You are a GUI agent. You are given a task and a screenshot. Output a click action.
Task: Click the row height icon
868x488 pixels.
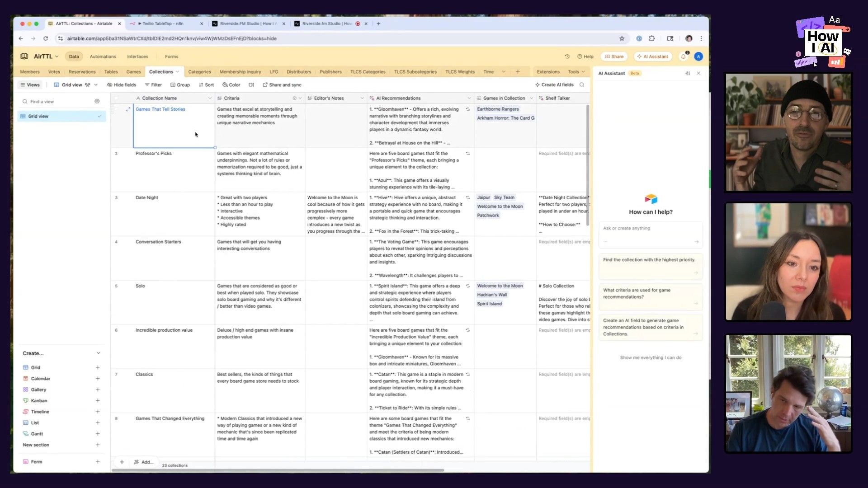tap(251, 85)
